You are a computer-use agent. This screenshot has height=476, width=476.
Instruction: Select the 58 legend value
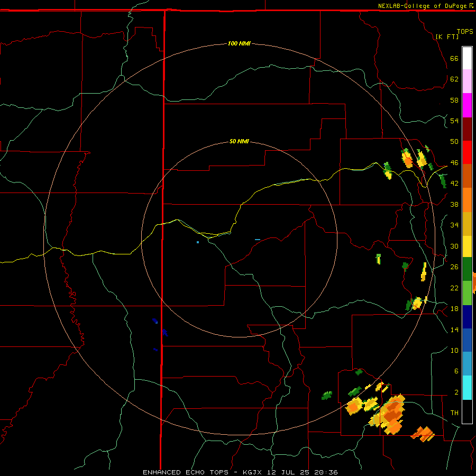click(x=454, y=100)
